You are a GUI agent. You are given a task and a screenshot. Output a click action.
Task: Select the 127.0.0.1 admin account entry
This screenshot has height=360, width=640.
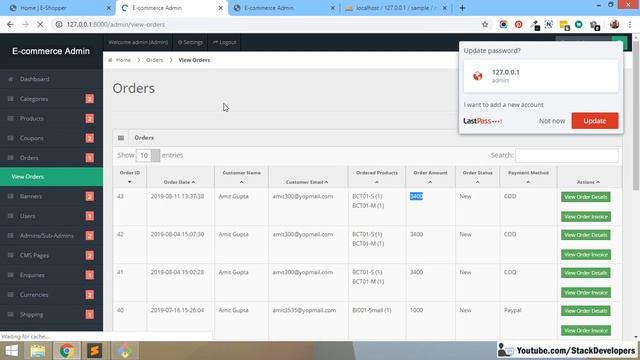pos(541,76)
